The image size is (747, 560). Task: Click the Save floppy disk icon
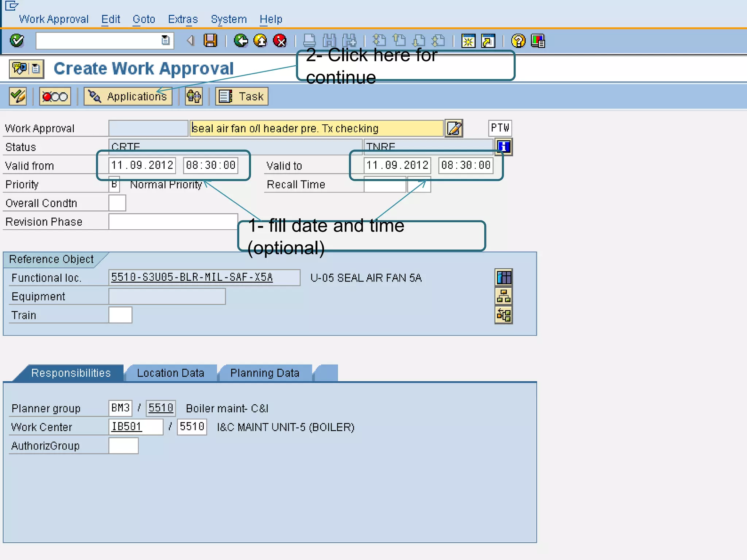210,40
